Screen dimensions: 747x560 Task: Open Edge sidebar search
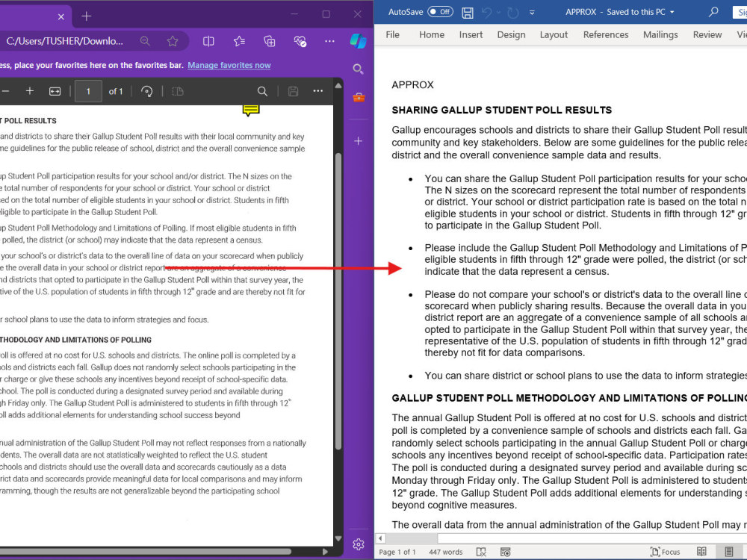(359, 69)
